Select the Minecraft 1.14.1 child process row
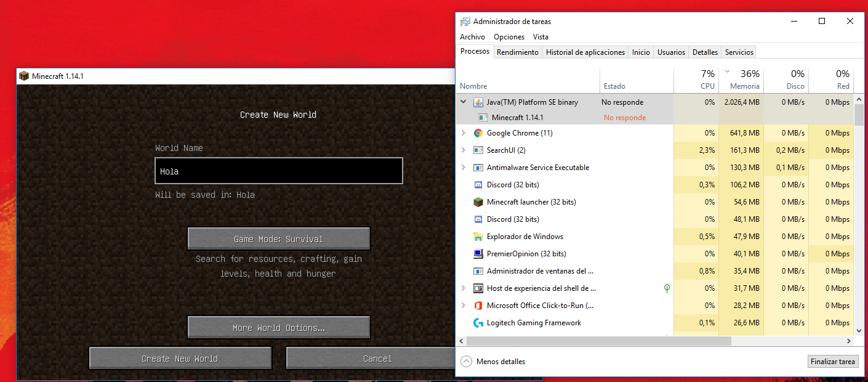The width and height of the screenshot is (868, 382). coord(655,118)
